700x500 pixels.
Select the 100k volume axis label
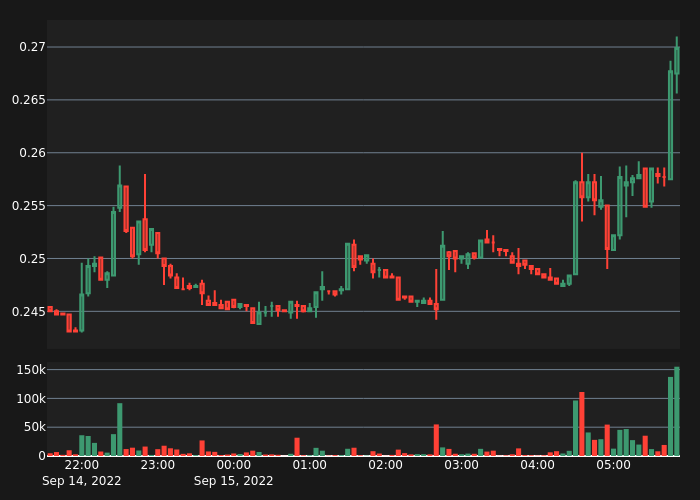click(x=31, y=399)
